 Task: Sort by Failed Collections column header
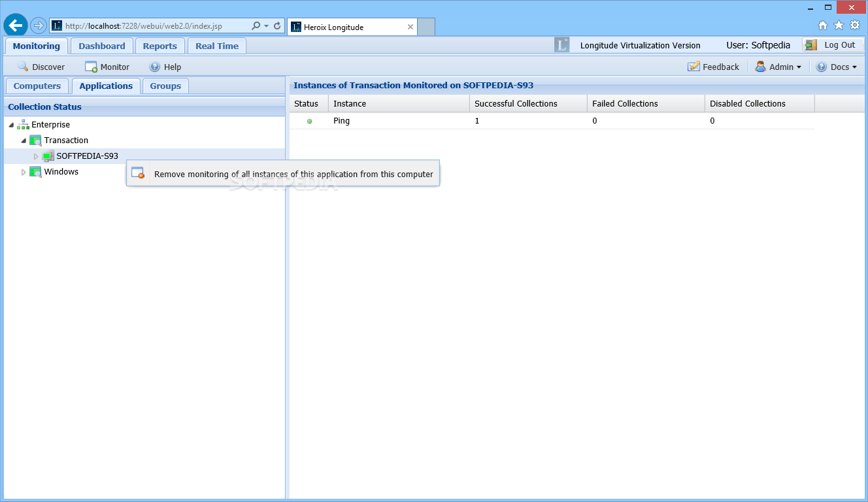pyautogui.click(x=646, y=103)
